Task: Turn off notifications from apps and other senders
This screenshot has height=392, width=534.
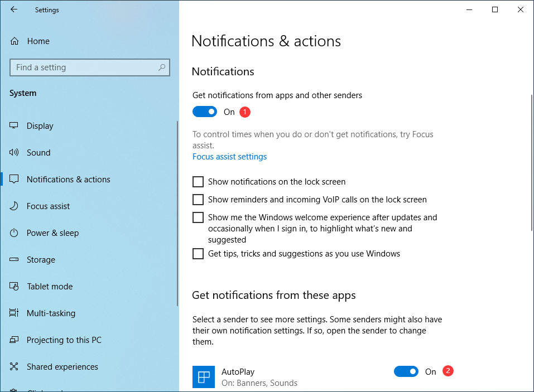Action: 205,112
